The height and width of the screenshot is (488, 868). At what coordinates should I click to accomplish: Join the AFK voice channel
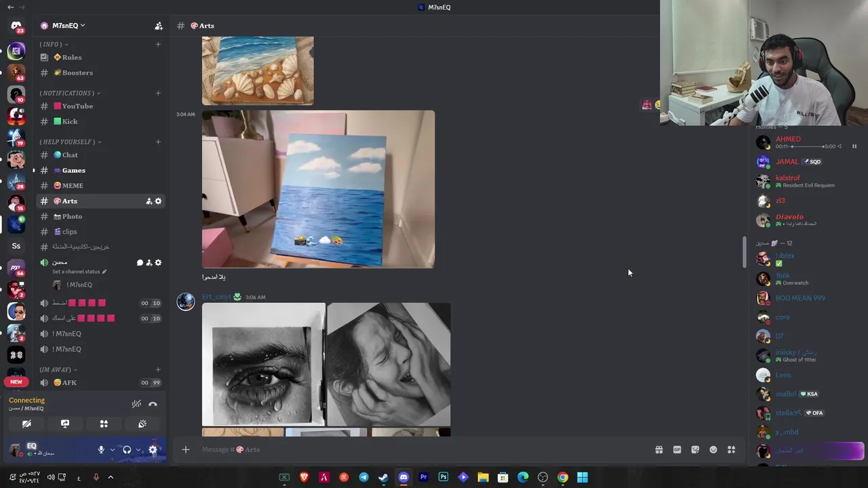(x=100, y=383)
